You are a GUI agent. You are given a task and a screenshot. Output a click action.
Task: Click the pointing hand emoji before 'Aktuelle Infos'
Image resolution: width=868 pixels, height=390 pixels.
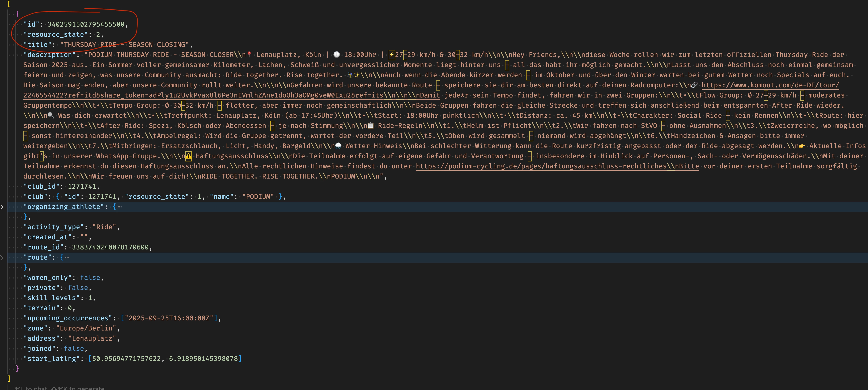tap(802, 146)
